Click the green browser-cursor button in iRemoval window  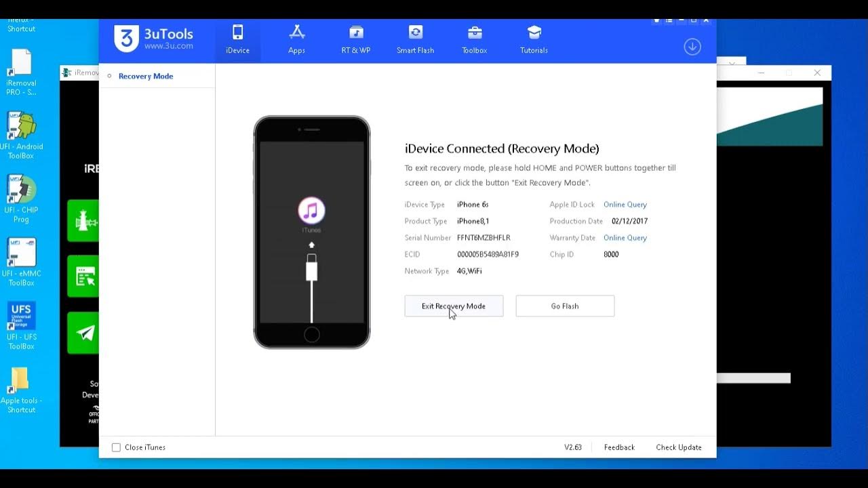coord(83,277)
